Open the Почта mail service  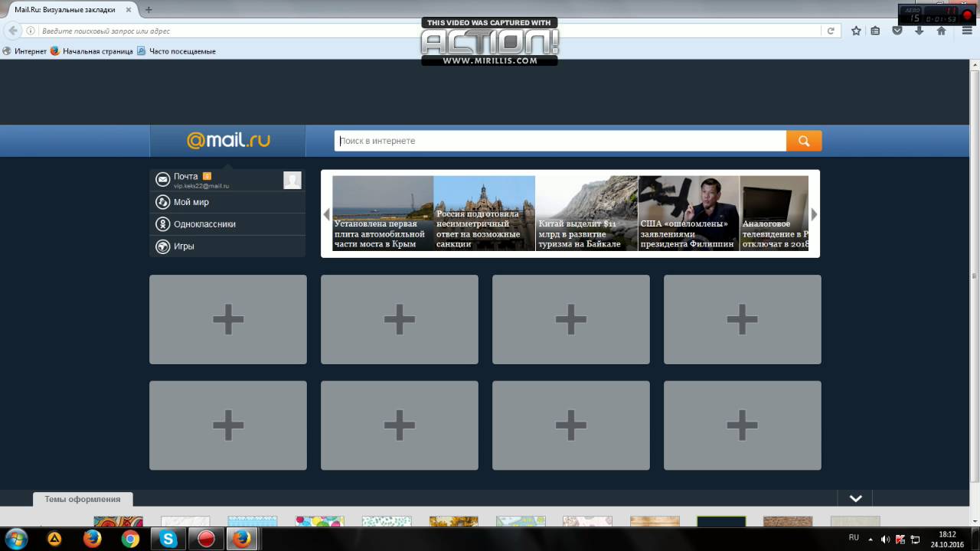click(185, 176)
